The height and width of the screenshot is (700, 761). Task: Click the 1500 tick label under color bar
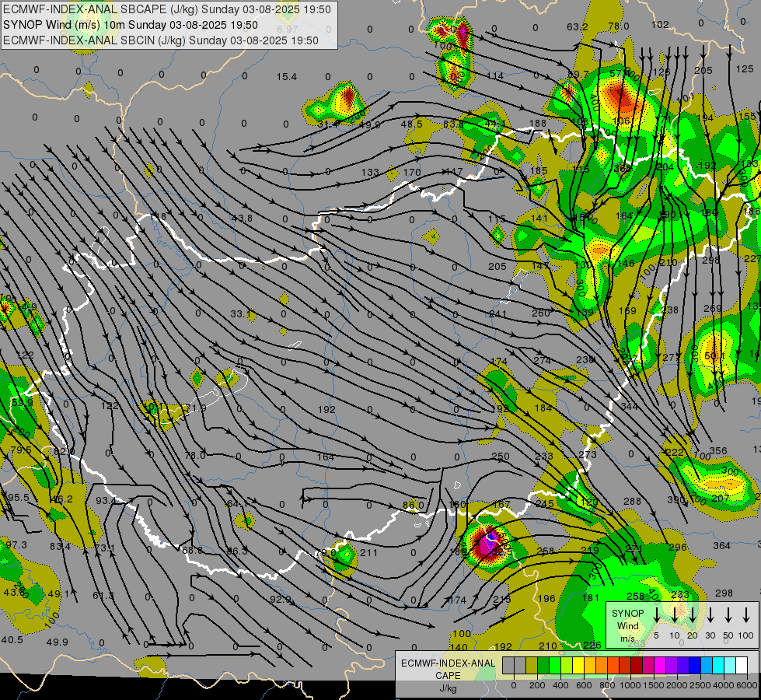(654, 685)
